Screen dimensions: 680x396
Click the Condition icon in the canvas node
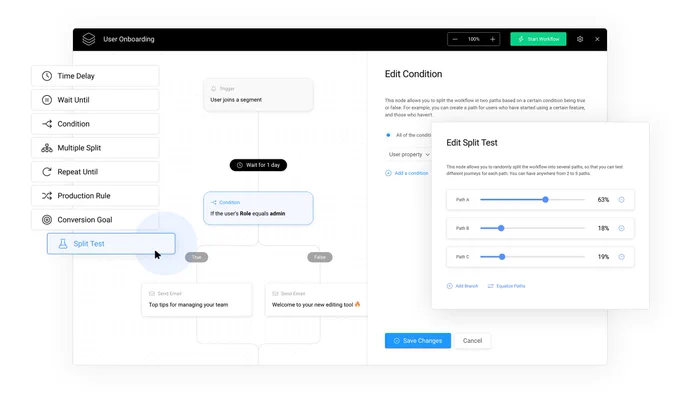(x=213, y=203)
